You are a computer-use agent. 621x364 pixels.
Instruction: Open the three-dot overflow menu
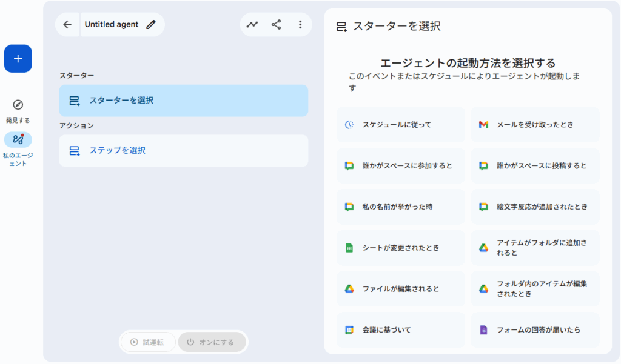[x=300, y=24]
